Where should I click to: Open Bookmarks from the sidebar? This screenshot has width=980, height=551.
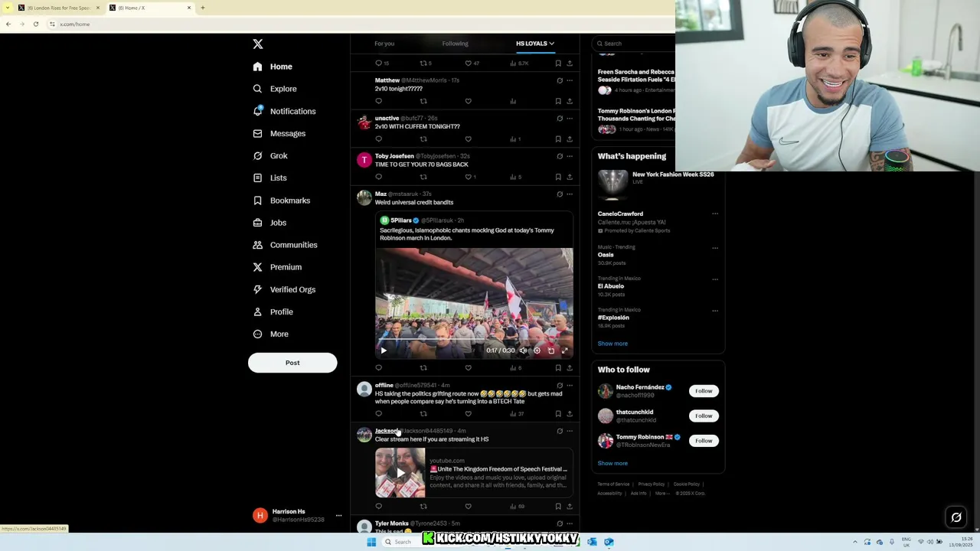tap(281, 201)
